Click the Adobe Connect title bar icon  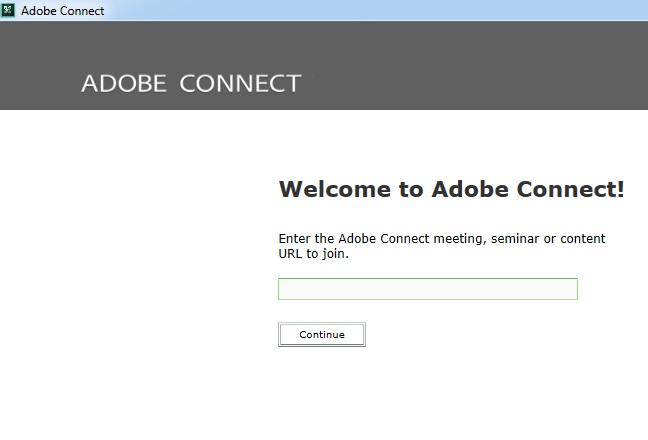(x=9, y=10)
